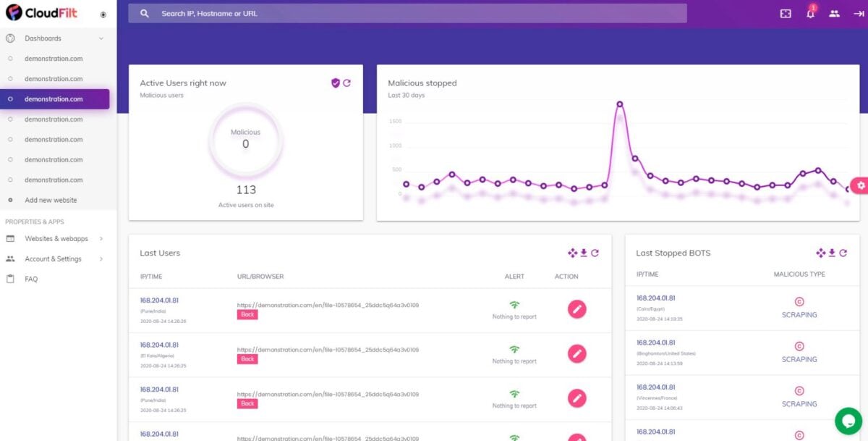868x441 pixels.
Task: Click the peak data point on Malicious stopped chart
Action: tap(620, 104)
